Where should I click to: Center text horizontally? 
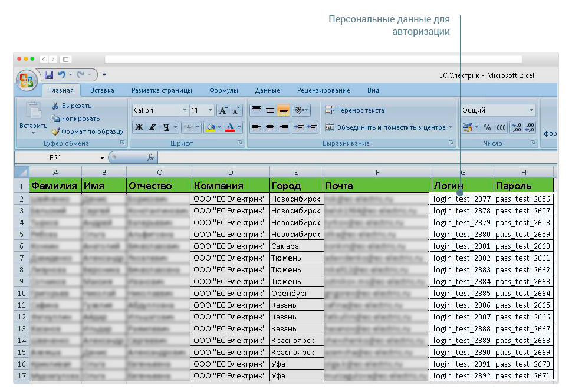(270, 127)
